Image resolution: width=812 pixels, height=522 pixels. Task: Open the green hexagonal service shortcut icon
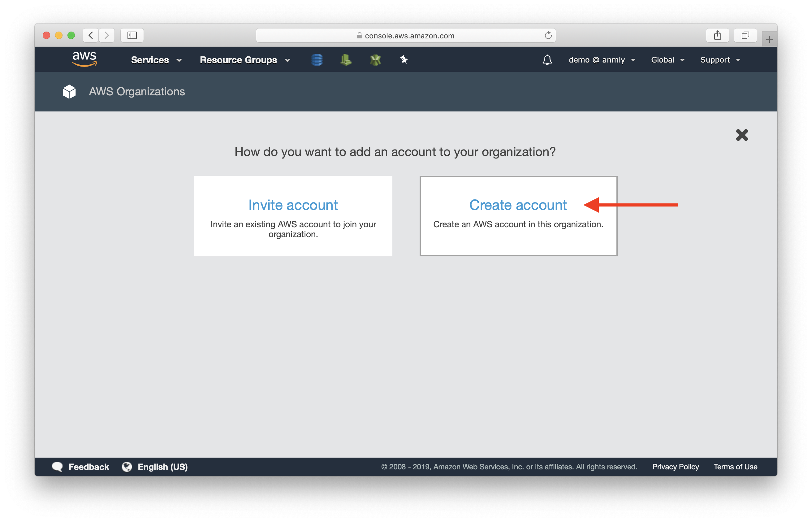point(375,60)
